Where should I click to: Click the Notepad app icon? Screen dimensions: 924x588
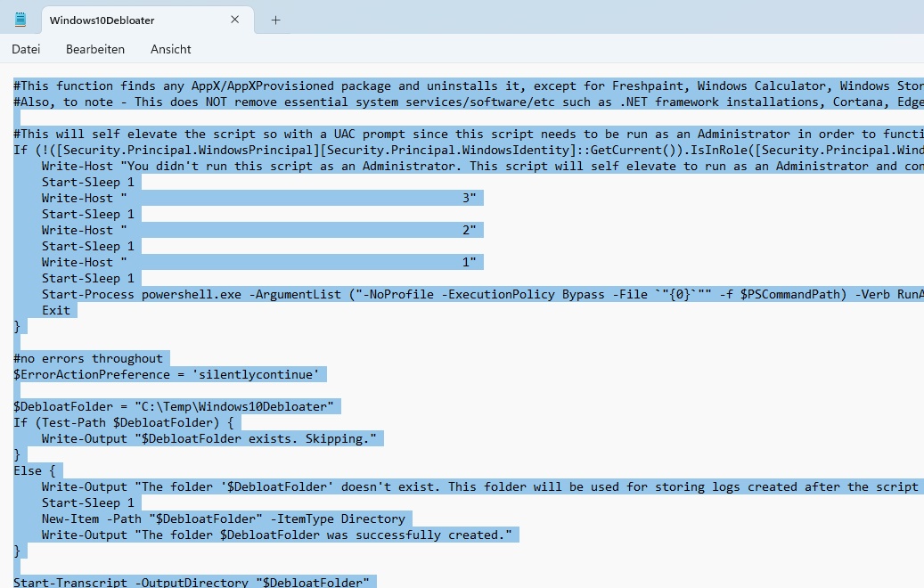coord(20,20)
